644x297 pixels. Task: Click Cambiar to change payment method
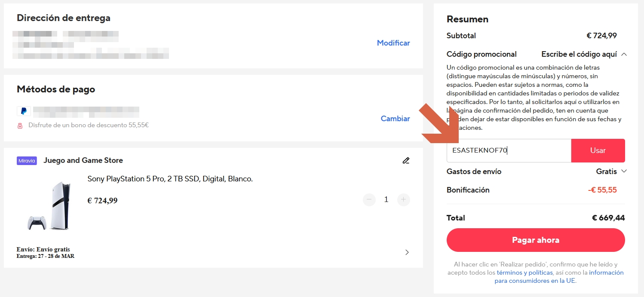(x=396, y=119)
